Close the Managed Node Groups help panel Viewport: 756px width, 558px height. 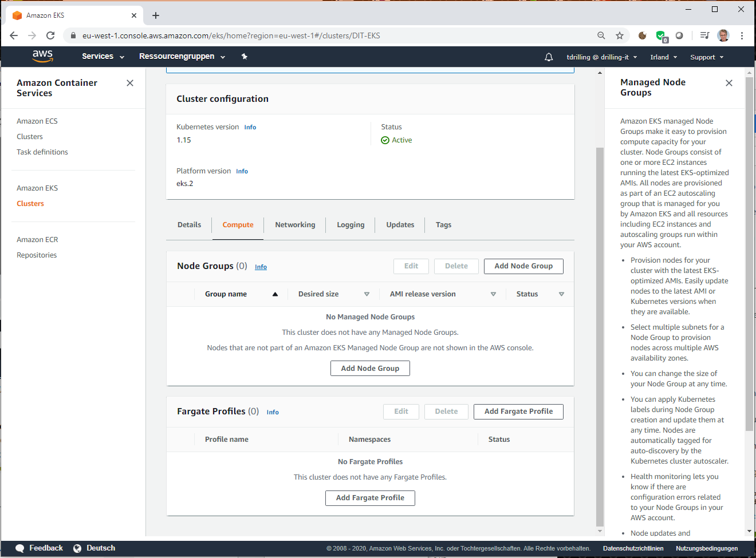point(729,83)
